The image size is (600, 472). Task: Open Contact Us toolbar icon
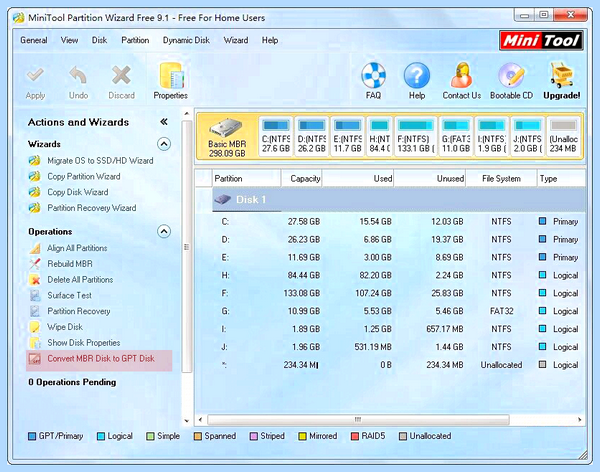pos(461,75)
